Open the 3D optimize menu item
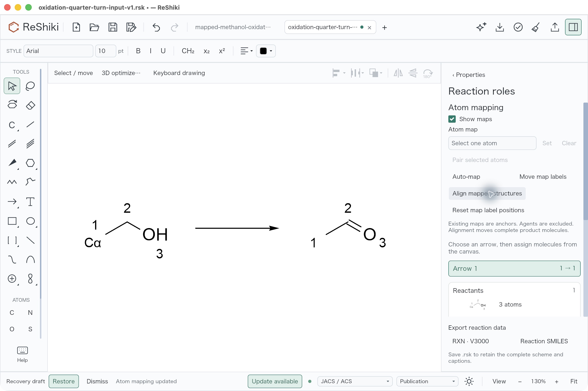 pos(121,73)
